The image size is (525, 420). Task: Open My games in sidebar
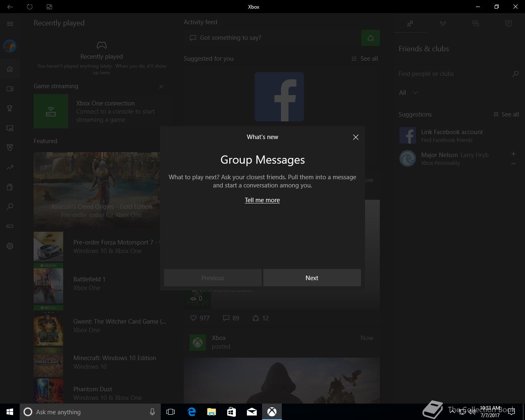point(10,89)
